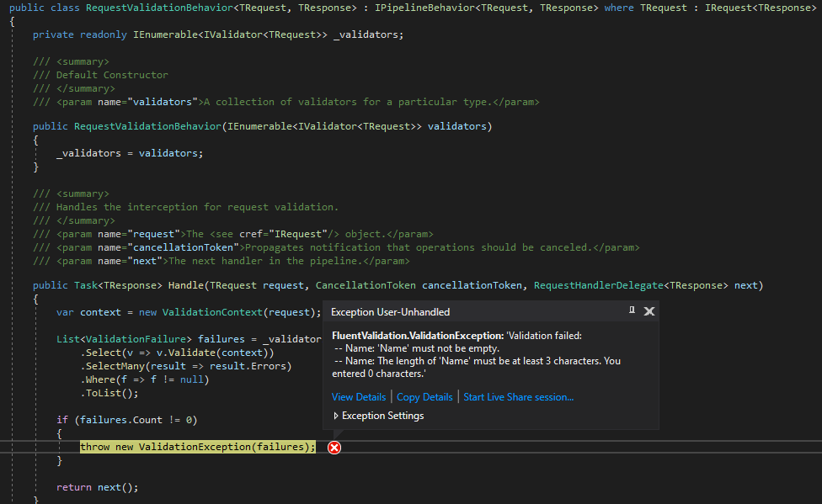Click the 'List<ValidationFailure> failures' declaration
This screenshot has height=504, width=822.
[x=151, y=339]
